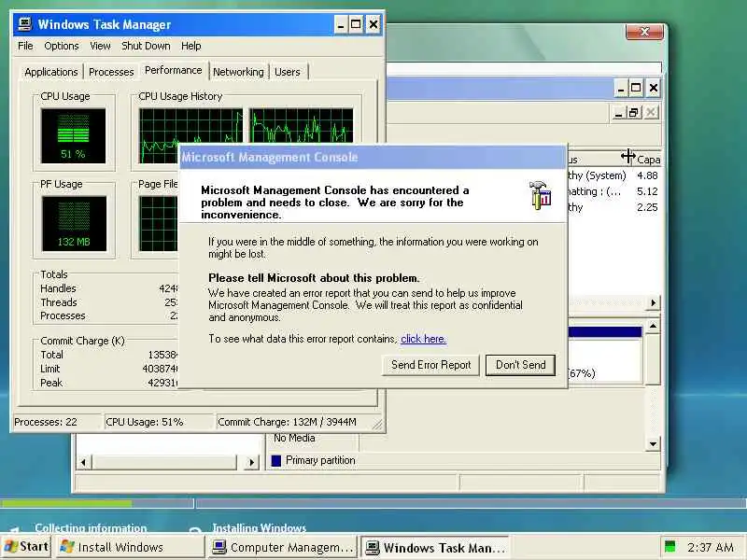Grab the Task Manager window resize grip
The image size is (747, 560).
pos(378,425)
